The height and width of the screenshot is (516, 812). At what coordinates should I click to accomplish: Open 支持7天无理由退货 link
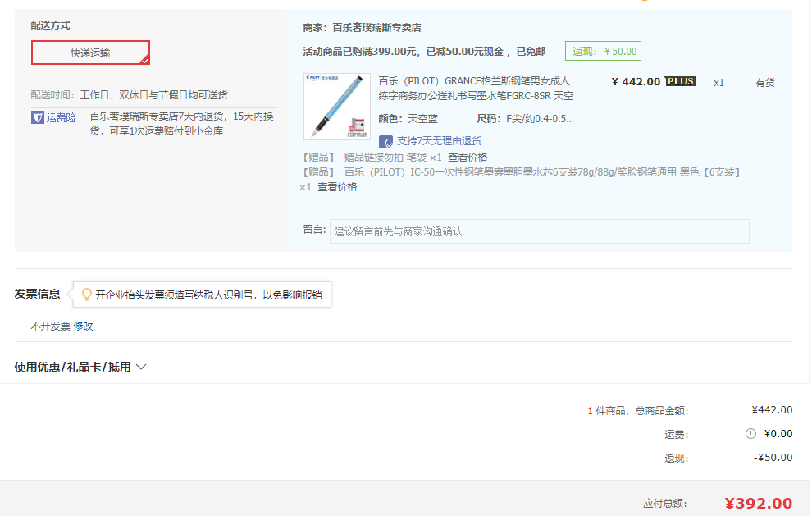(x=439, y=141)
